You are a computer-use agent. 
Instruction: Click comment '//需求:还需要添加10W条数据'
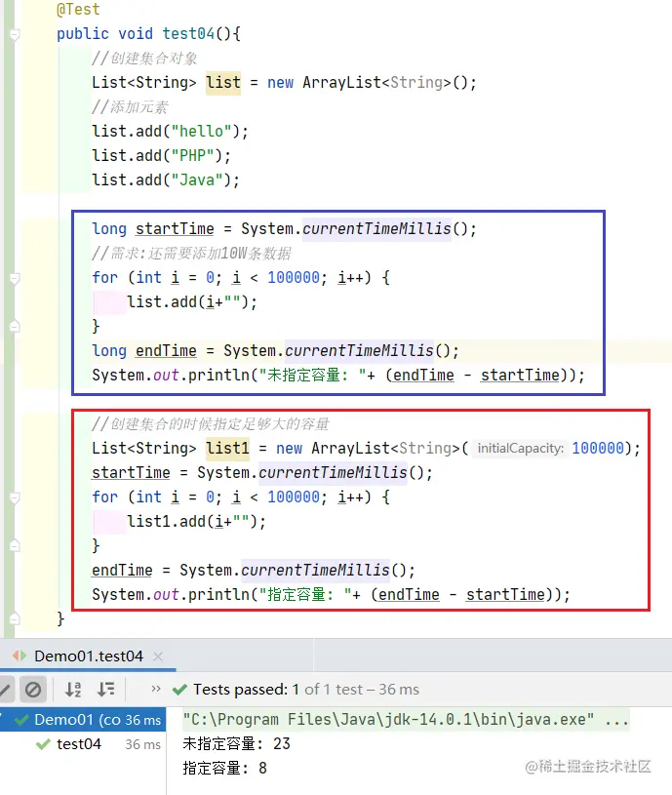(191, 253)
